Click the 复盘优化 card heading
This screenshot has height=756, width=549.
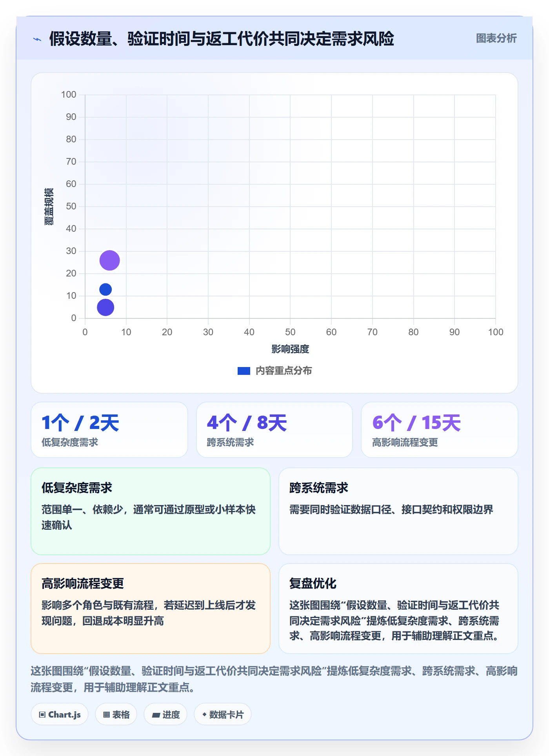pos(313,583)
